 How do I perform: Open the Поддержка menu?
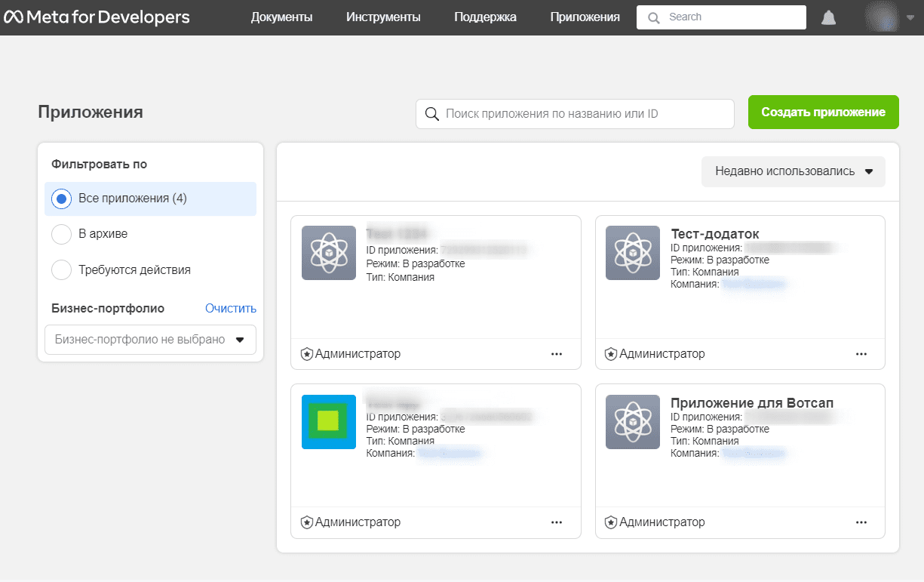point(485,17)
